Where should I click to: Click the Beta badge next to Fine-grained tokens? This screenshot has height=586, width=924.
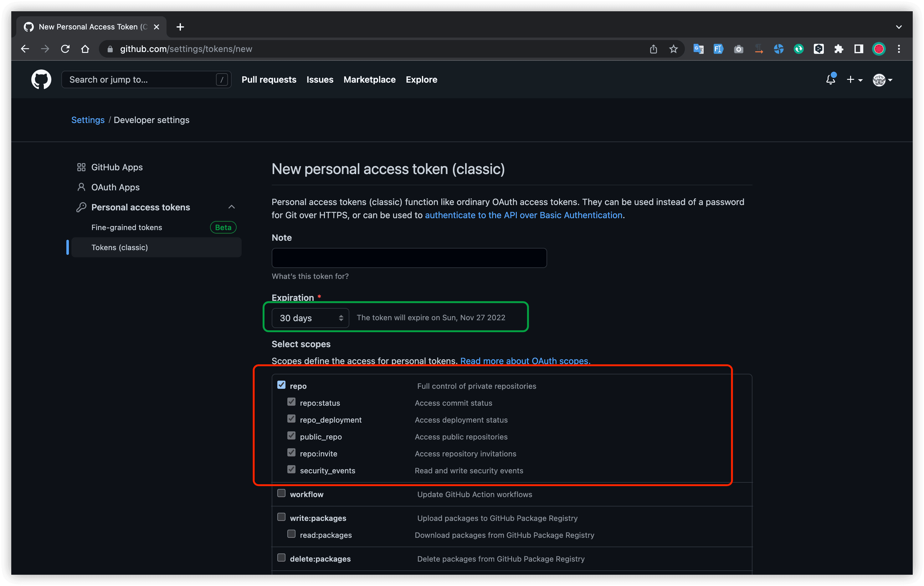(223, 227)
